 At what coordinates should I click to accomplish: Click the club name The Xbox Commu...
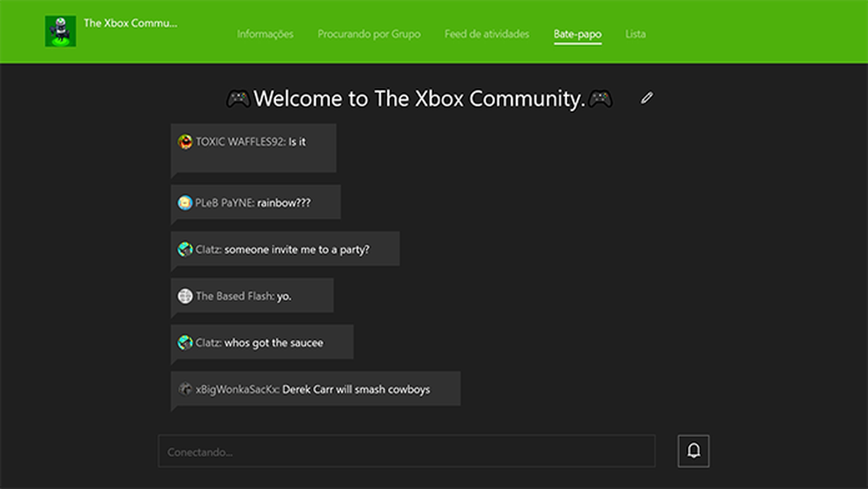131,23
